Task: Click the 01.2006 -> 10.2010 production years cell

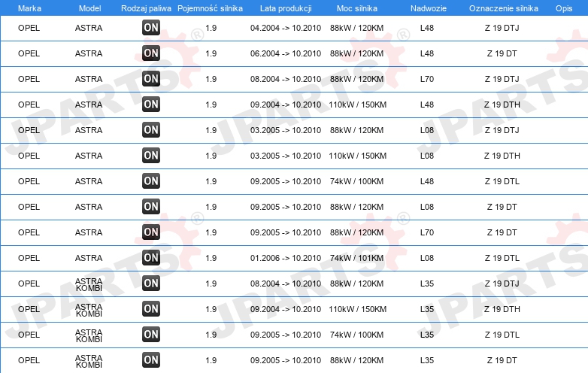Action: (286, 258)
